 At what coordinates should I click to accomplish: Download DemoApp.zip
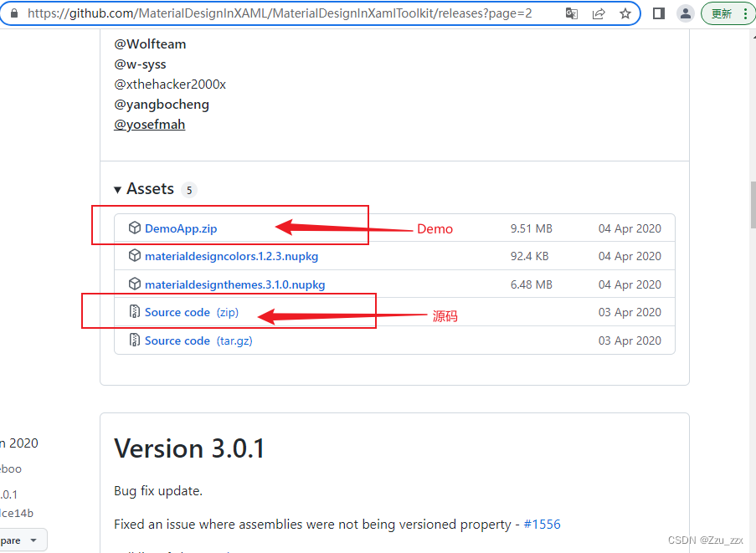(x=181, y=228)
